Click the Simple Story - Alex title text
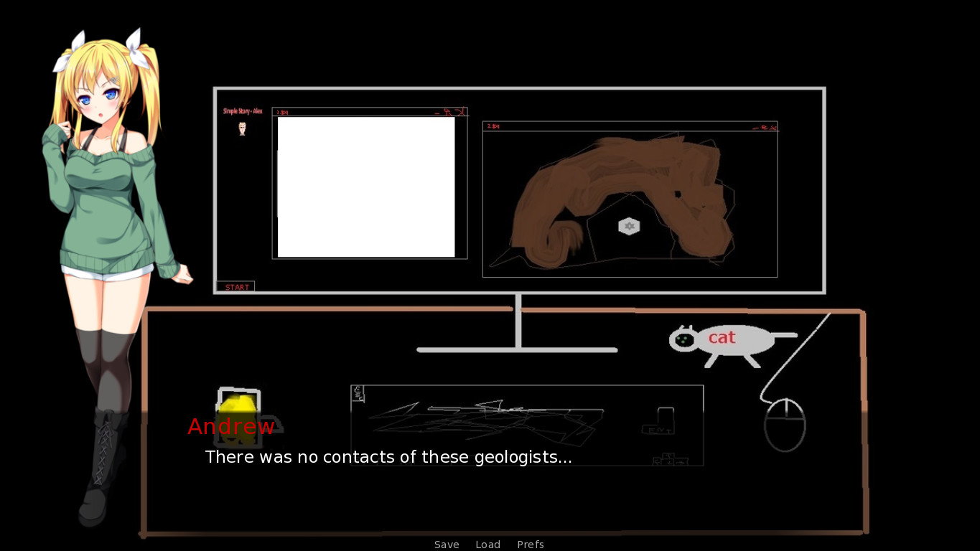 pos(243,112)
